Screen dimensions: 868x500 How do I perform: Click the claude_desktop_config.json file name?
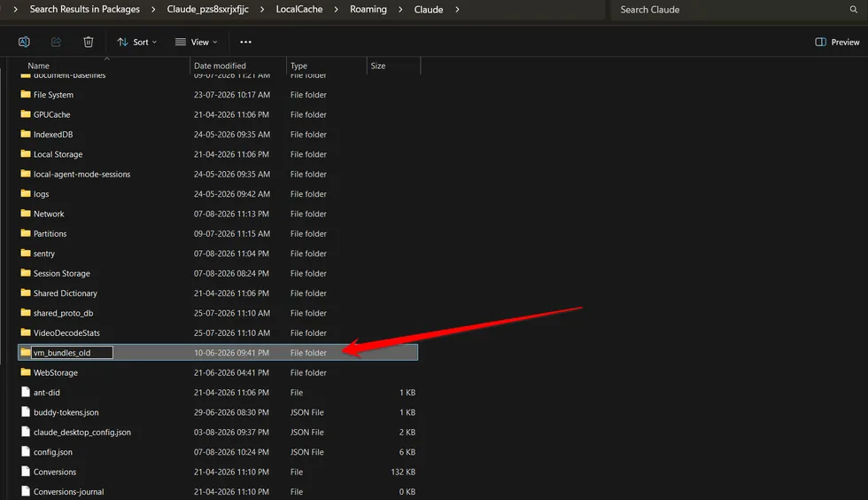pyautogui.click(x=81, y=433)
